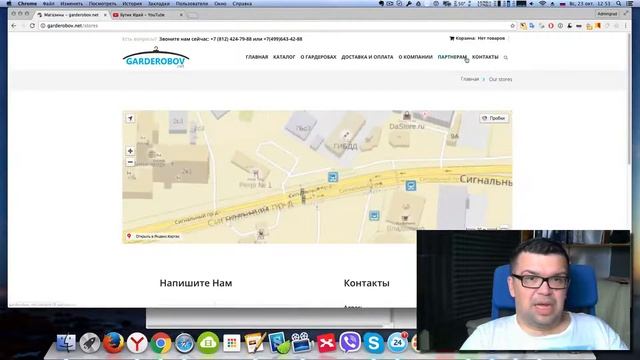Click the site search magnifier icon
The width and height of the screenshot is (640, 360).
point(506,58)
